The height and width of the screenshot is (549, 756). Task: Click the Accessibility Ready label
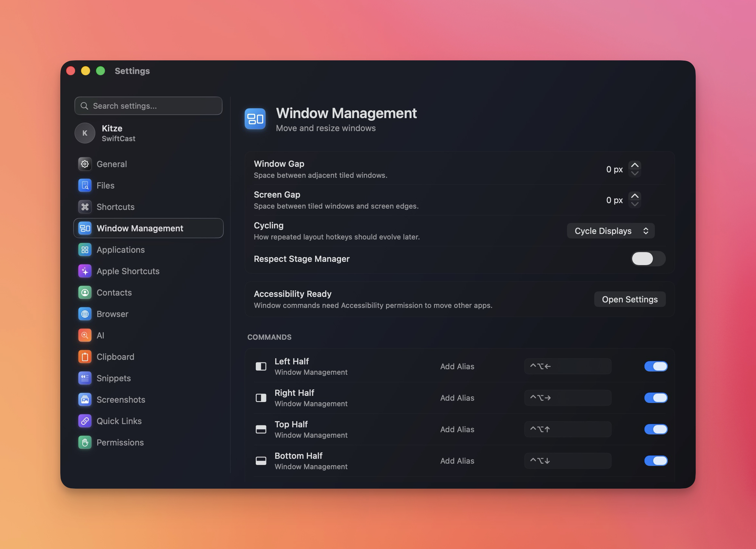coord(292,294)
